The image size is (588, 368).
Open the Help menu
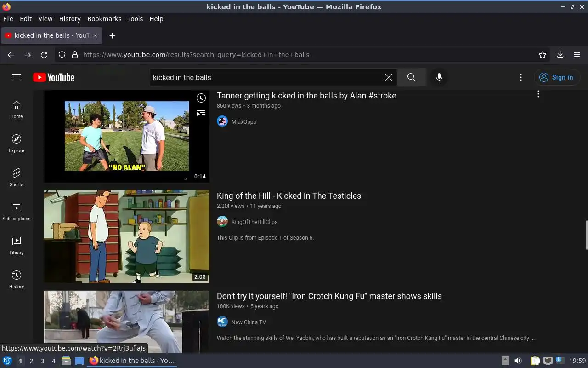[156, 19]
